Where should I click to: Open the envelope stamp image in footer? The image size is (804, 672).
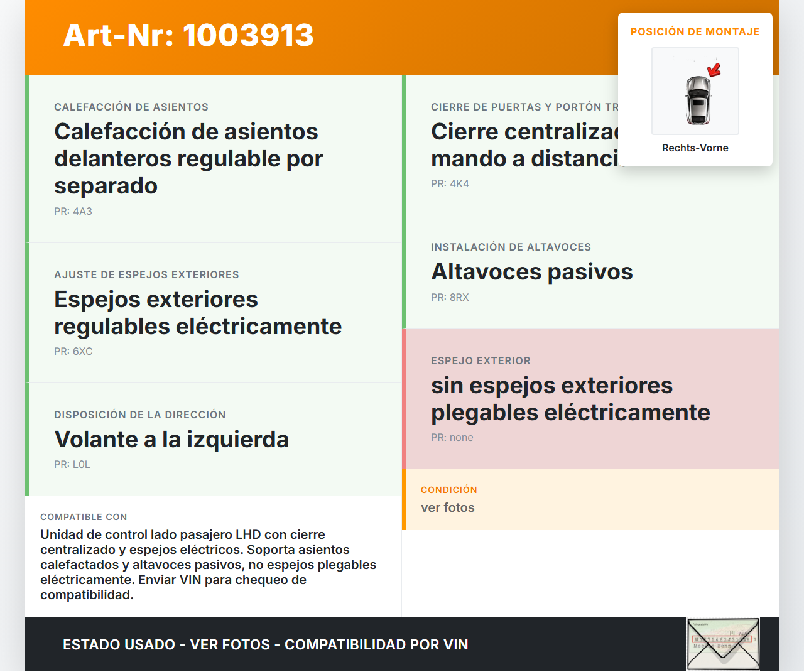coord(723,644)
